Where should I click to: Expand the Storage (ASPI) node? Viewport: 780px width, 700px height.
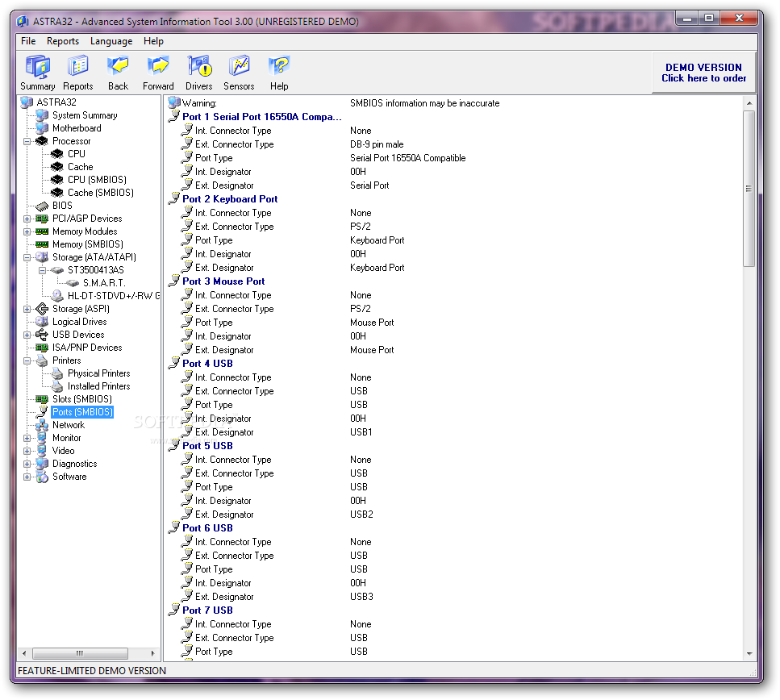click(27, 309)
